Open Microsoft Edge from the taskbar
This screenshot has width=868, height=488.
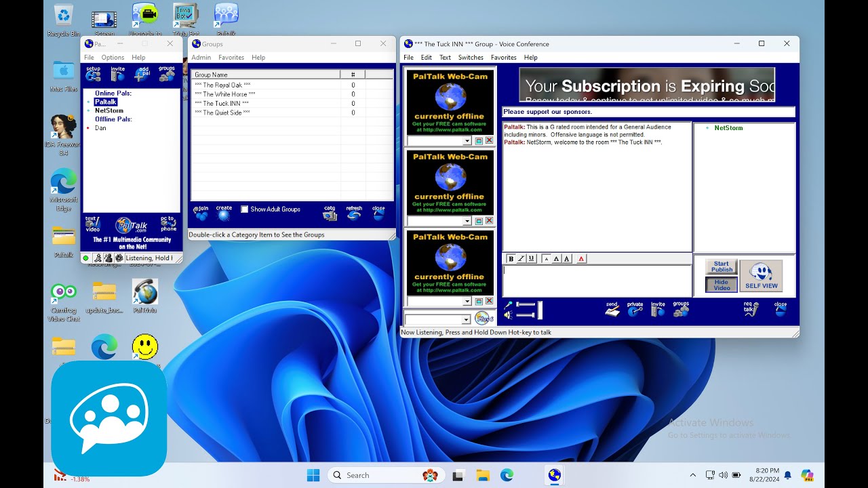[507, 475]
